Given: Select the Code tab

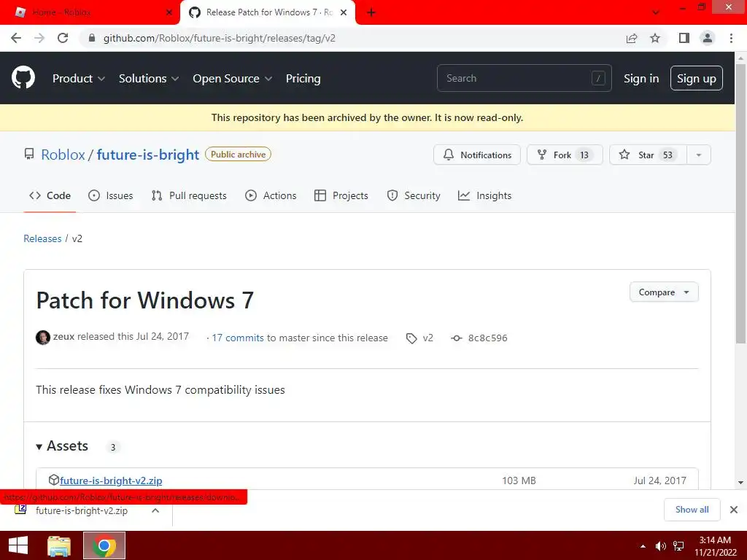Looking at the screenshot, I should [x=50, y=195].
